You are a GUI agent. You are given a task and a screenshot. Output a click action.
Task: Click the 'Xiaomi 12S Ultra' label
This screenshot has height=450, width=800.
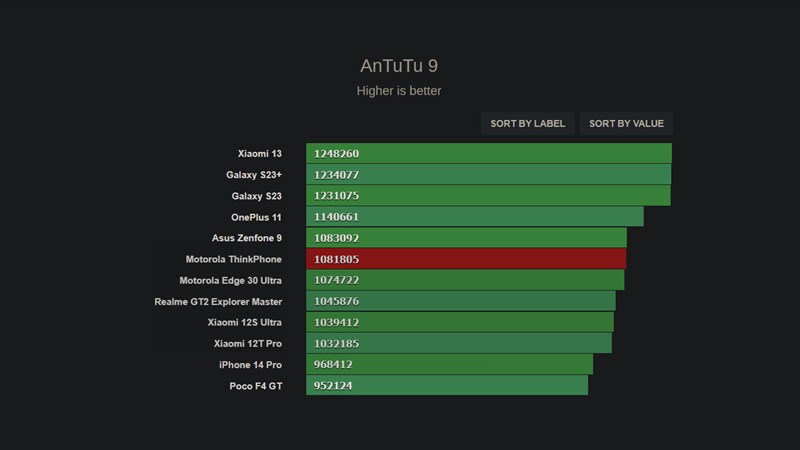pos(244,322)
